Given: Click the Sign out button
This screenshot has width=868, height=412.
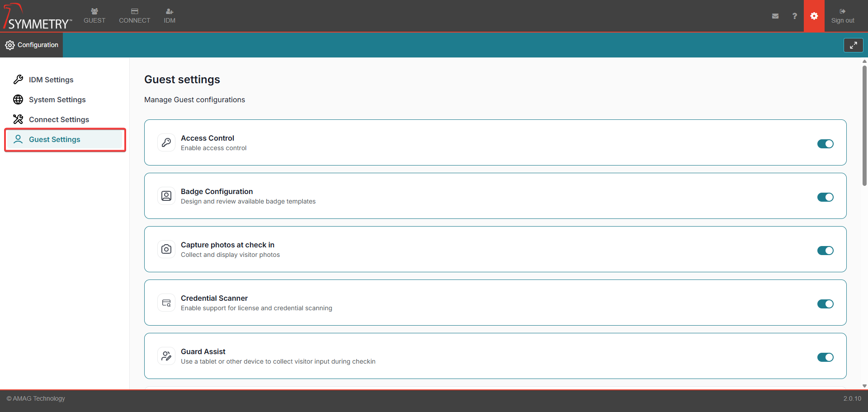Looking at the screenshot, I should (x=843, y=16).
